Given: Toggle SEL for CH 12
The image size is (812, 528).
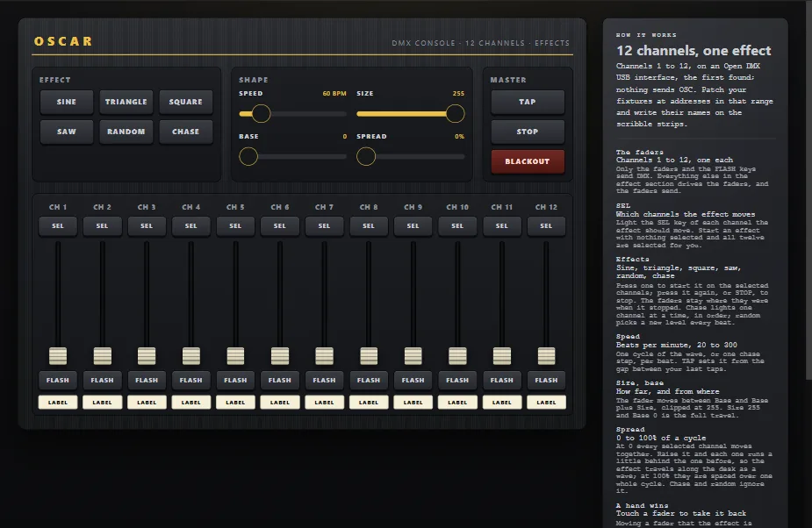Looking at the screenshot, I should [546, 226].
